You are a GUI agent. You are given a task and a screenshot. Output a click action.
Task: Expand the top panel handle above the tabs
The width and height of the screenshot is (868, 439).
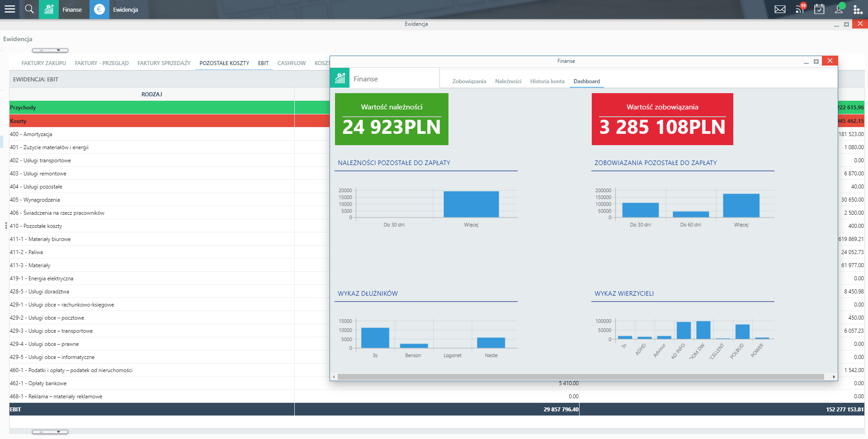click(x=50, y=50)
